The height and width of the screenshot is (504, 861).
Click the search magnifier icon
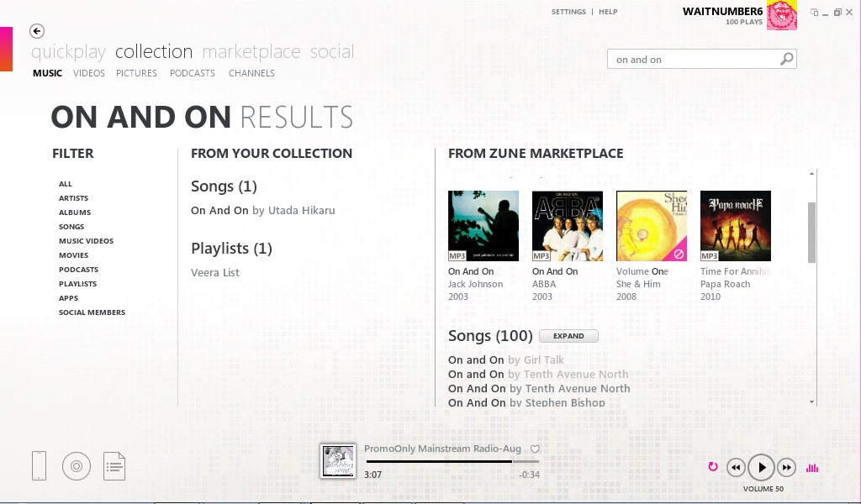tap(787, 59)
